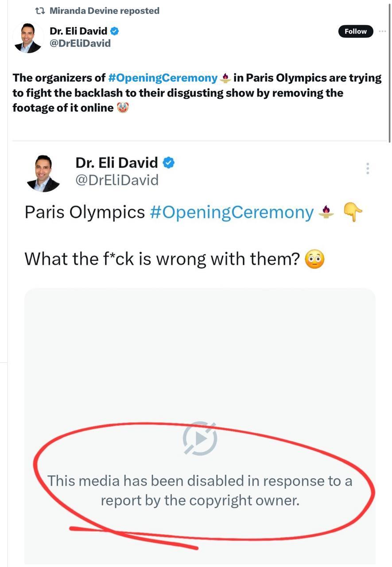Open the #OpeningCeremony hashtag in embedded tweet
The height and width of the screenshot is (567, 392).
232,213
